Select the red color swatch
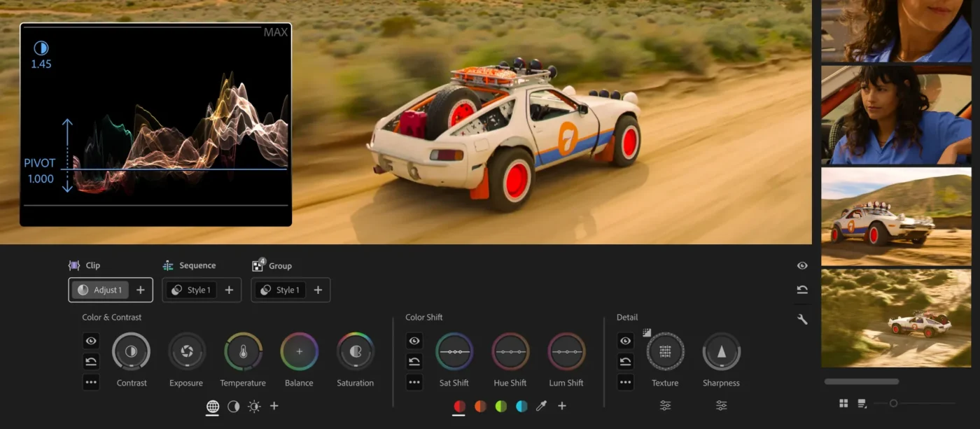980x429 pixels. pos(459,406)
